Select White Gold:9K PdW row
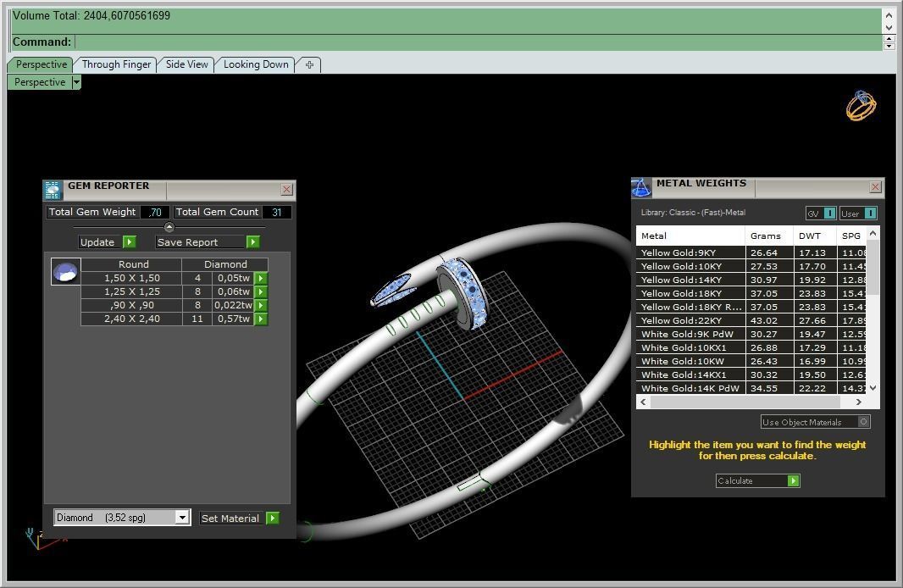This screenshot has width=903, height=588. pyautogui.click(x=751, y=334)
